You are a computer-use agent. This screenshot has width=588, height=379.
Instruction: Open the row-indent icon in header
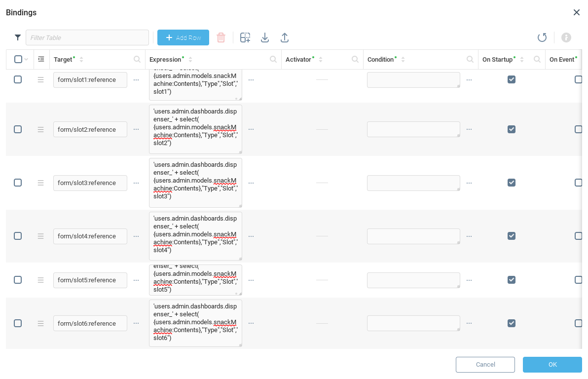pyautogui.click(x=41, y=59)
